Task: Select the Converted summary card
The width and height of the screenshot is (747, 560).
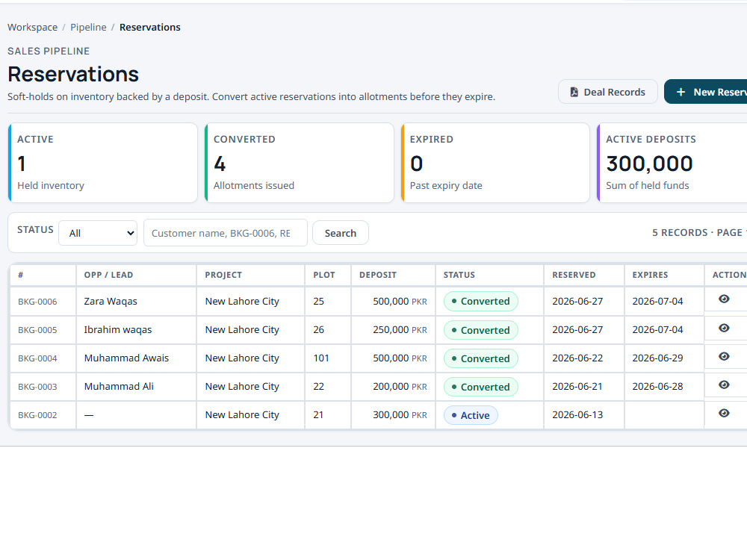Action: (300, 163)
